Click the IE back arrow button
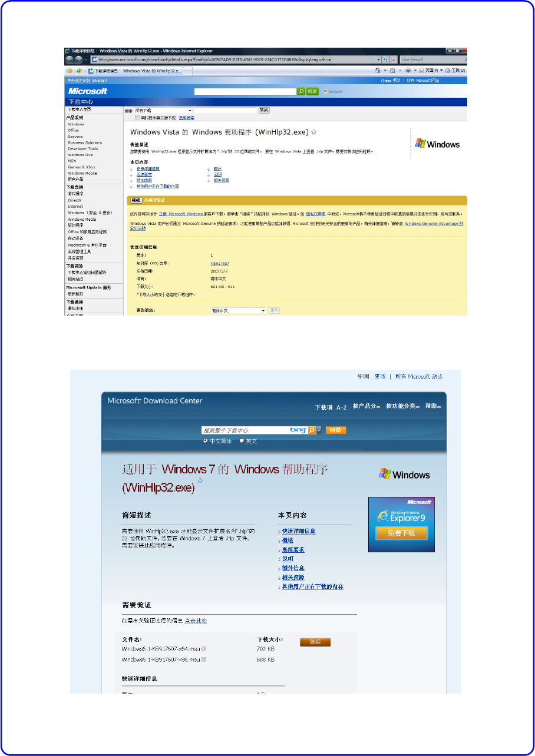This screenshot has height=756, width=535. [x=69, y=59]
